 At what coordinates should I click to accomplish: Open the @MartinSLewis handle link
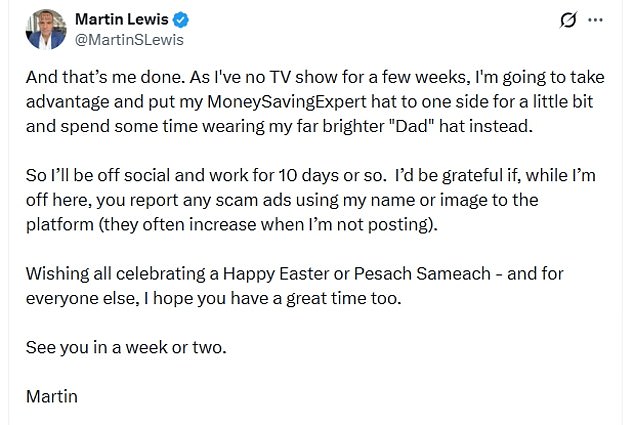(x=128, y=40)
